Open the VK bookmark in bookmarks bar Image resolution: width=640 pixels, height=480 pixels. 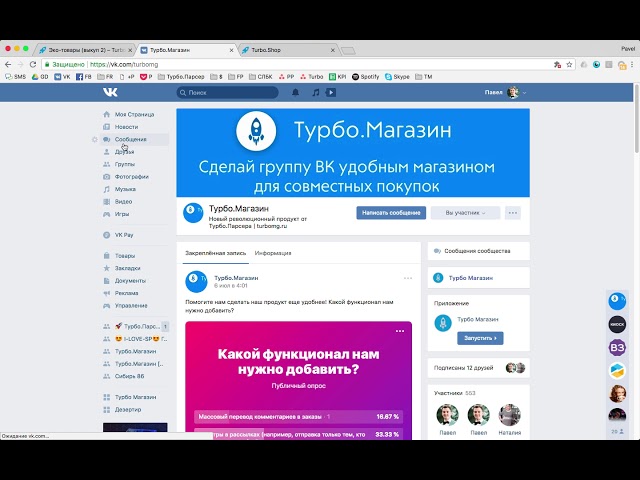[62, 76]
